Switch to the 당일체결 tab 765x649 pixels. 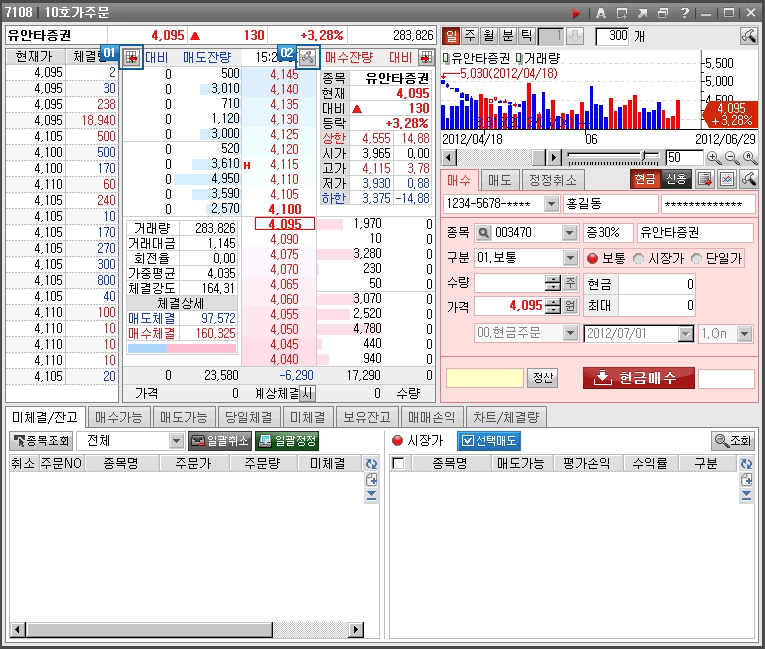[x=248, y=417]
